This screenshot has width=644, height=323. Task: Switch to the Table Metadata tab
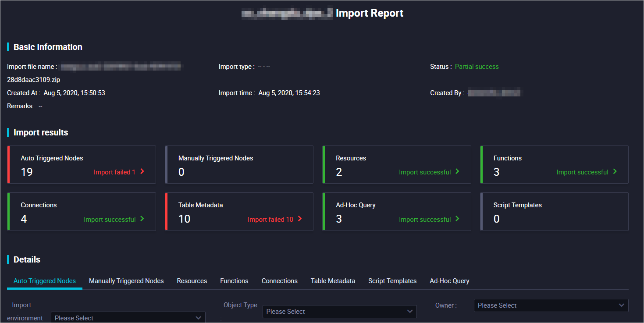[x=333, y=281]
